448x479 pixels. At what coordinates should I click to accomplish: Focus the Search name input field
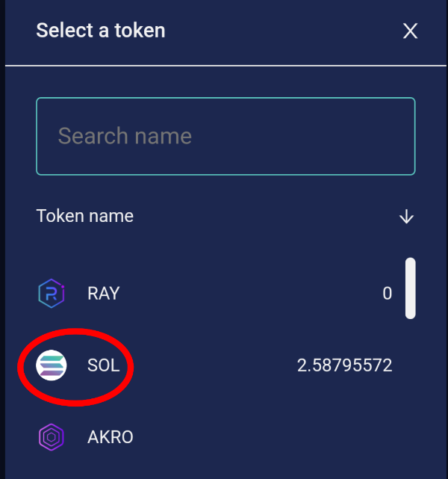[225, 136]
